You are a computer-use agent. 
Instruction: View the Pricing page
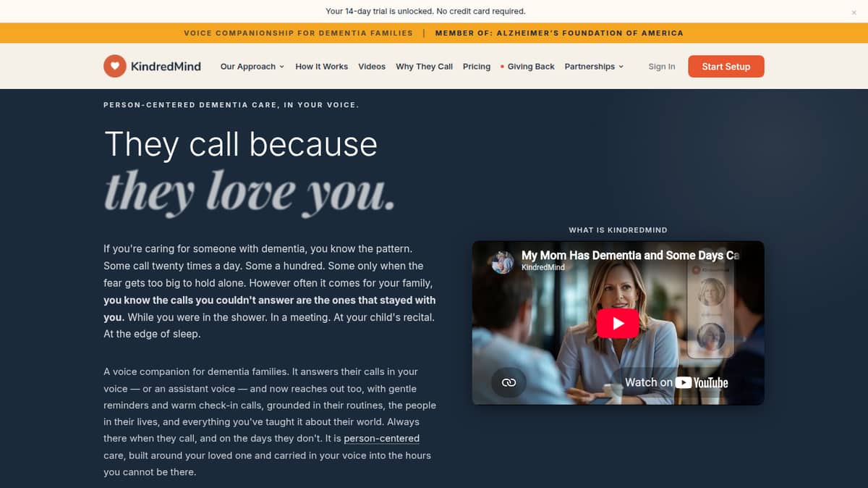coord(477,67)
